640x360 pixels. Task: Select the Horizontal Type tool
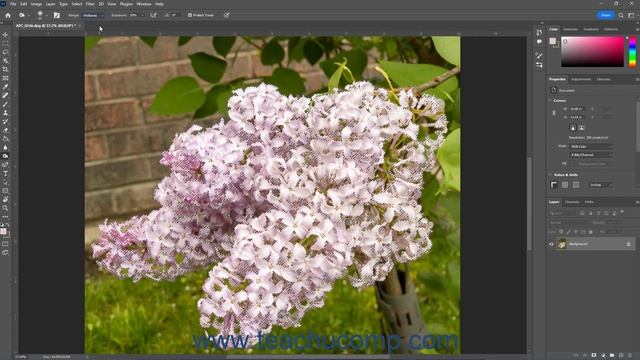pyautogui.click(x=5, y=173)
